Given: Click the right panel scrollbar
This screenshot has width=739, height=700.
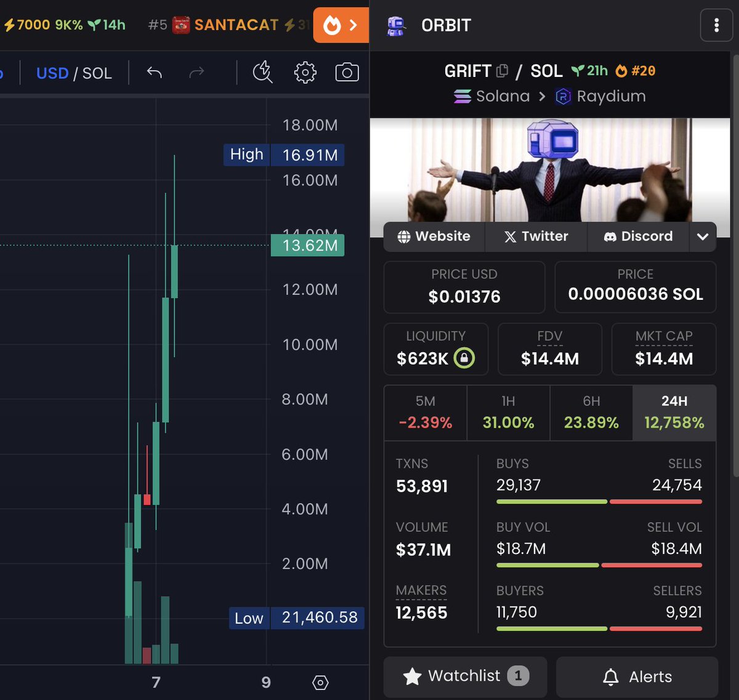Looking at the screenshot, I should pos(735,265).
